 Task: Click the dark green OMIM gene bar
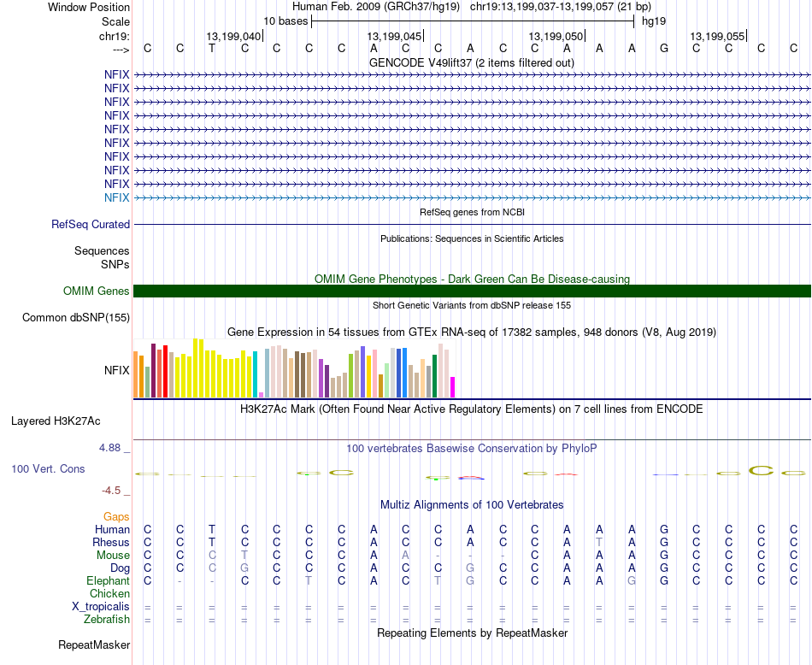point(472,291)
